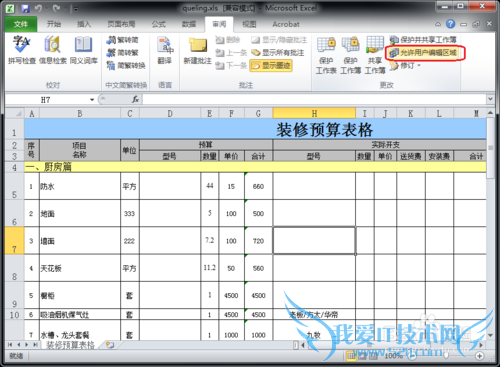Go to last sheet navigation arrow

point(35,345)
